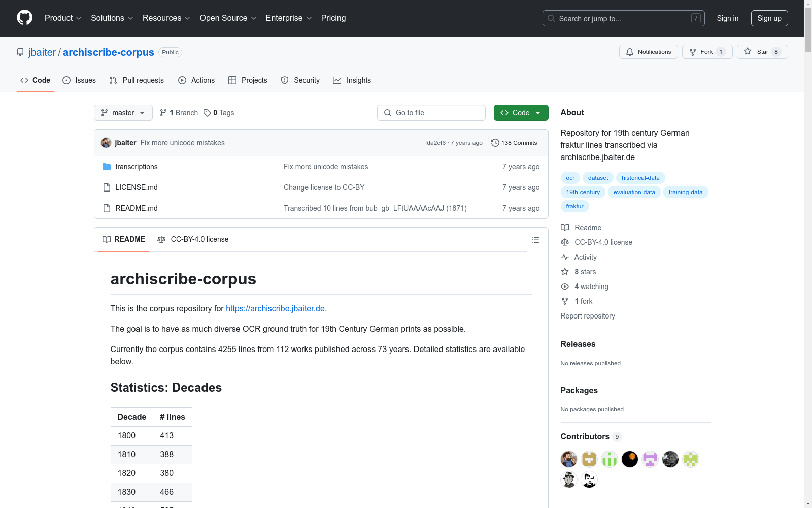Switch to the Pull requests tab

click(x=137, y=80)
